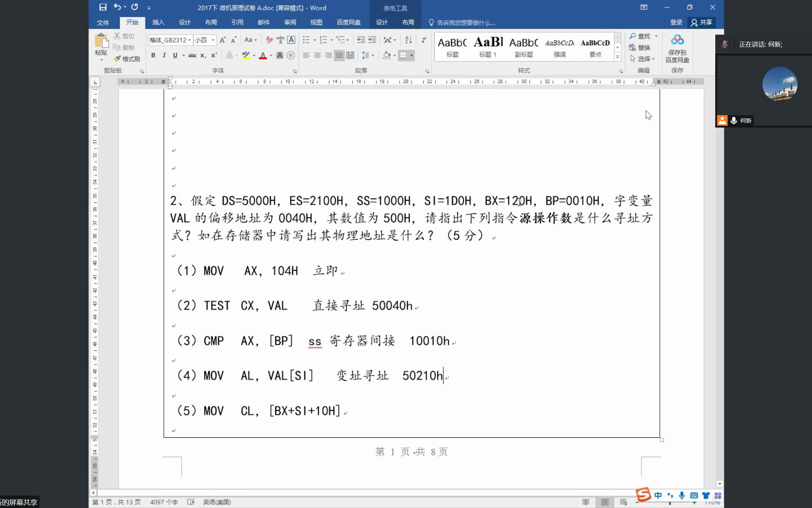Click the spelling check icon in status bar

click(191, 502)
